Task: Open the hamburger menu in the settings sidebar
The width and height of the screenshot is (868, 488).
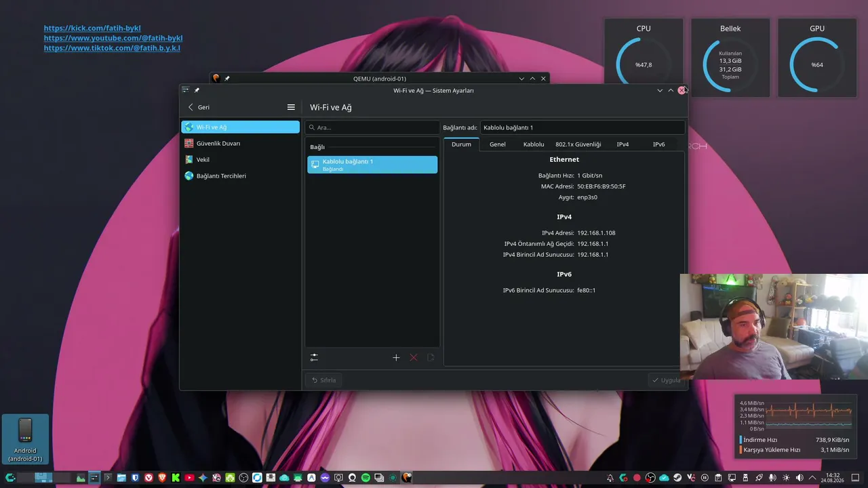Action: tap(291, 107)
